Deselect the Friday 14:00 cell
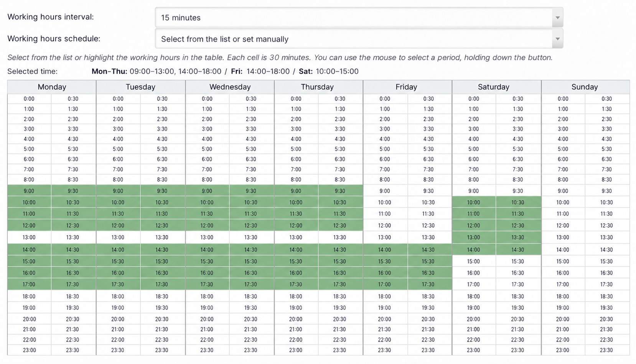Screen dimensions: 636x364 click(385, 250)
